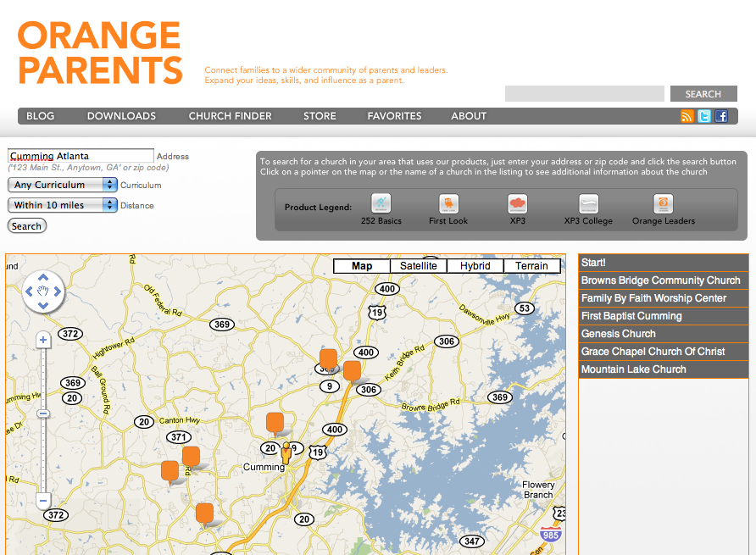This screenshot has width=756, height=555.
Task: Zoom out with the map minus button
Action: tap(43, 501)
